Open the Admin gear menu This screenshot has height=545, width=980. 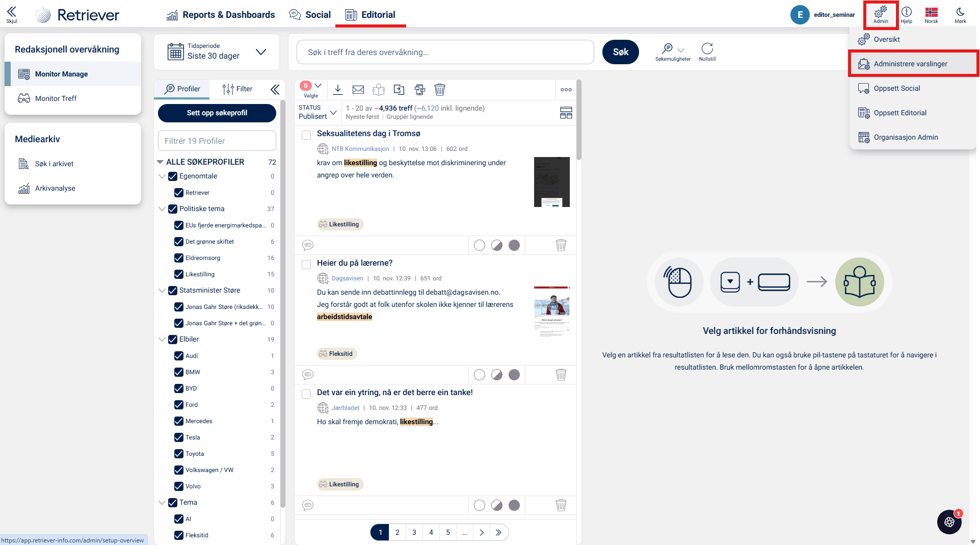(x=881, y=14)
